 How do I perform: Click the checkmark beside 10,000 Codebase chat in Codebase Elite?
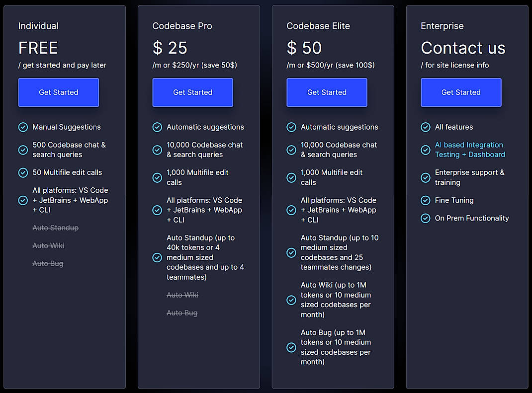[x=291, y=150]
